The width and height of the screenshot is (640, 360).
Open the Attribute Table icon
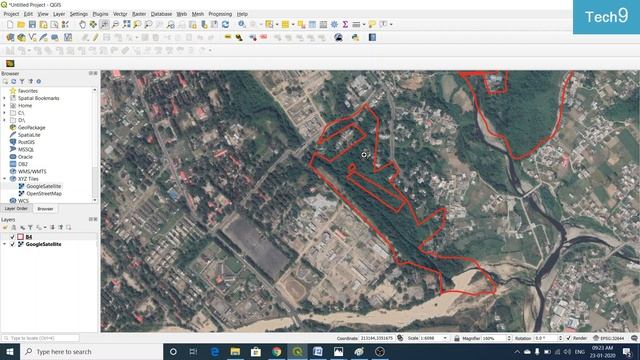(312, 24)
